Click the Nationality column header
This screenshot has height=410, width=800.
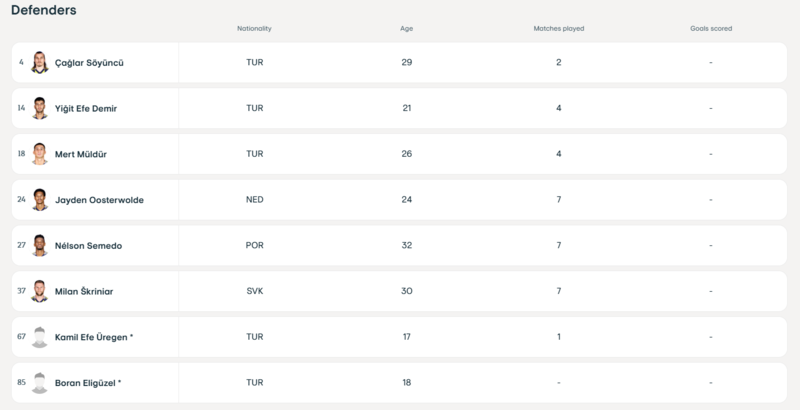click(254, 28)
